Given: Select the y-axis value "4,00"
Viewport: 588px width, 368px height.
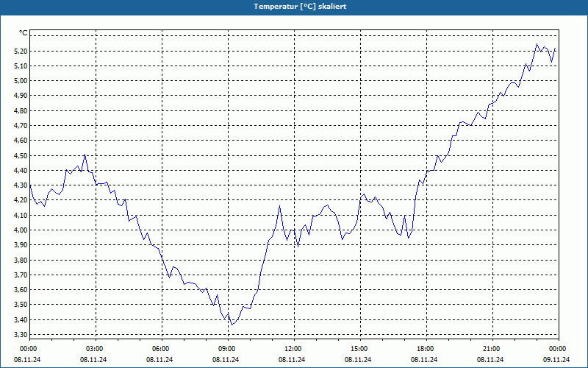Looking at the screenshot, I should click(x=21, y=230).
